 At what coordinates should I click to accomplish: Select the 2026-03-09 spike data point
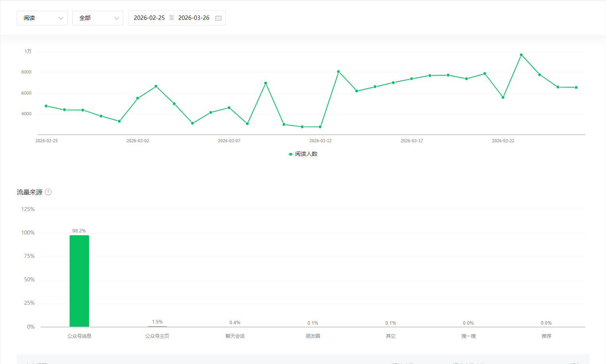click(266, 83)
